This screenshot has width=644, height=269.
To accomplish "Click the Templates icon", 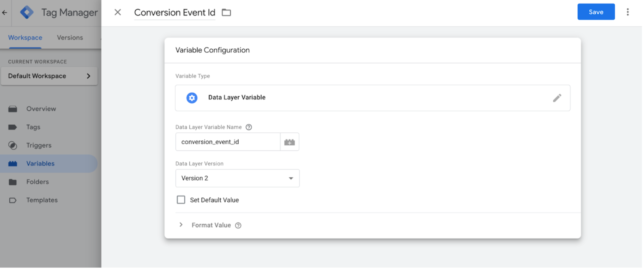I will point(13,200).
